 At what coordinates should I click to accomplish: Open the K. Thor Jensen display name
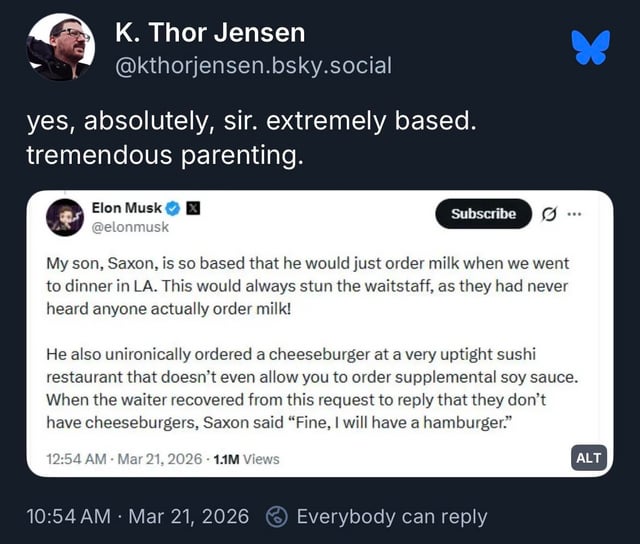click(x=210, y=32)
